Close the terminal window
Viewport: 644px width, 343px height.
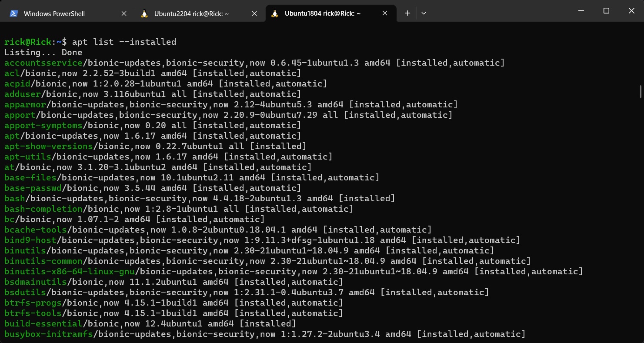pyautogui.click(x=631, y=10)
